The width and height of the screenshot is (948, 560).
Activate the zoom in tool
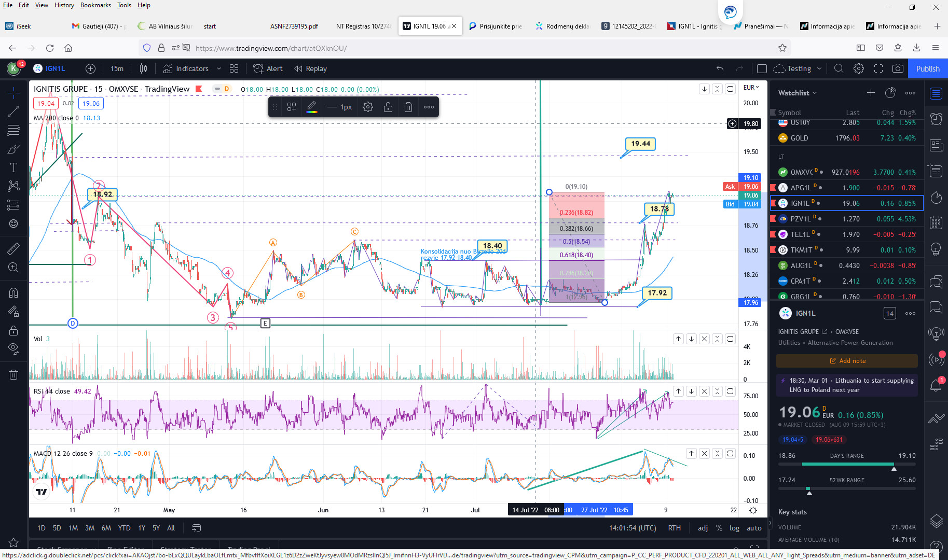pos(13,267)
